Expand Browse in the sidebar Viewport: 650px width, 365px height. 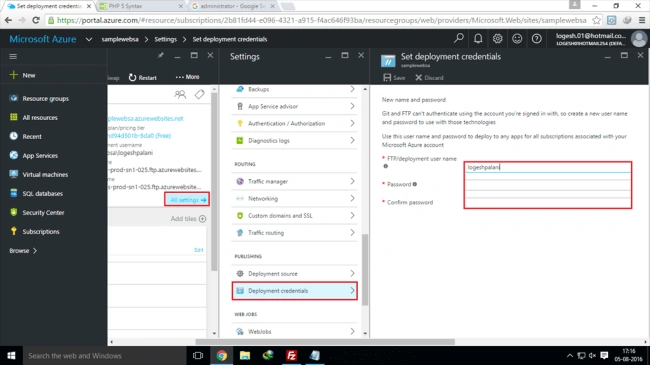(x=23, y=251)
